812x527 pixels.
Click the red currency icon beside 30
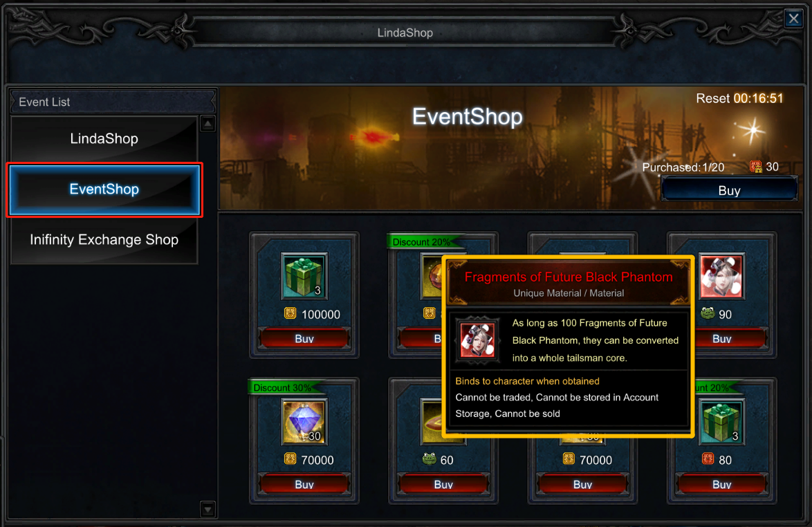(x=755, y=166)
